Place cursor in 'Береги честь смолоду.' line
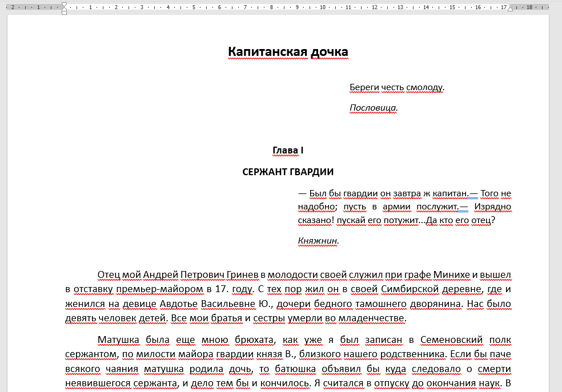This screenshot has width=562, height=392. pos(397,87)
